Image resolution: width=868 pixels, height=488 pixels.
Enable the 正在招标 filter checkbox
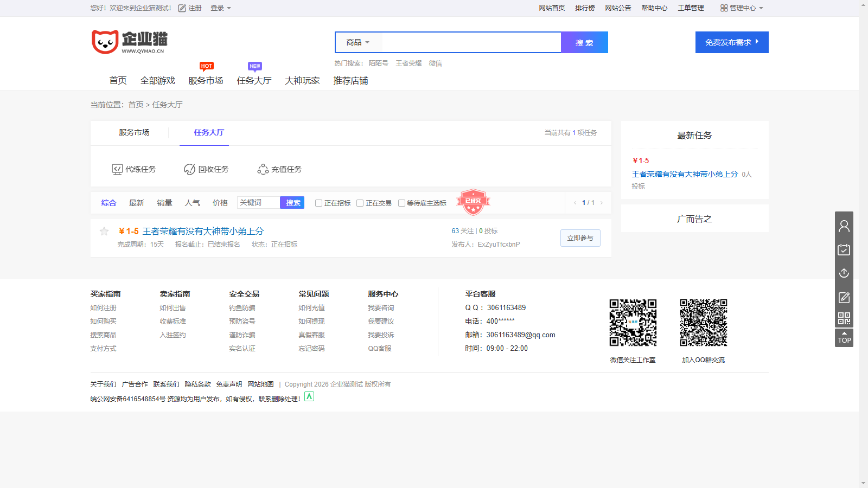(318, 203)
